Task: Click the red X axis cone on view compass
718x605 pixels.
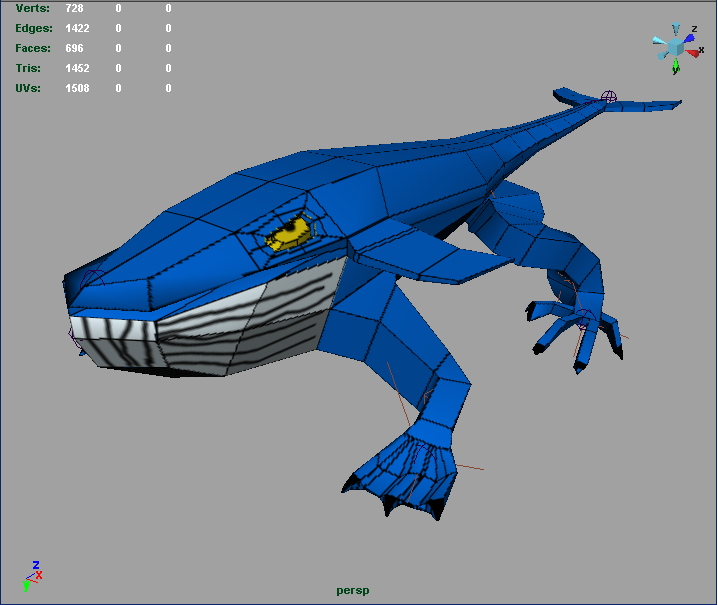Action: coord(692,52)
